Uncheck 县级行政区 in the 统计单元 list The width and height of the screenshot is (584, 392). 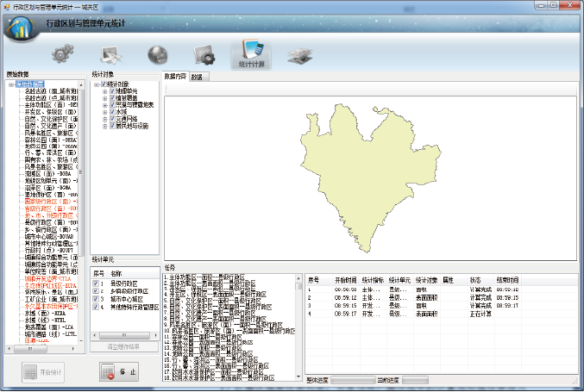(96, 282)
